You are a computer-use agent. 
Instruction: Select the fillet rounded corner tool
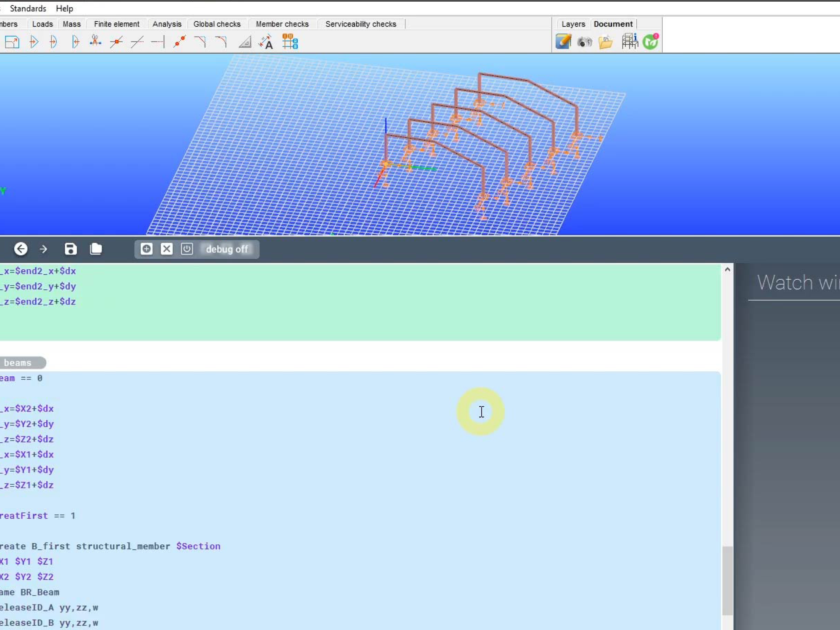[x=221, y=42]
